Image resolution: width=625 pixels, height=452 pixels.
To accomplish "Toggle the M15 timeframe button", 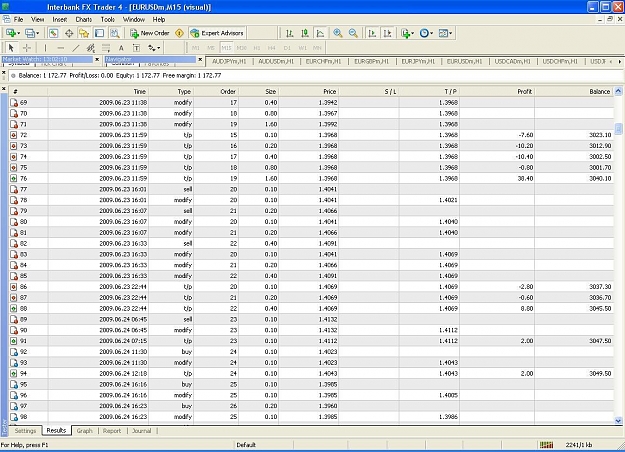I will pos(226,48).
